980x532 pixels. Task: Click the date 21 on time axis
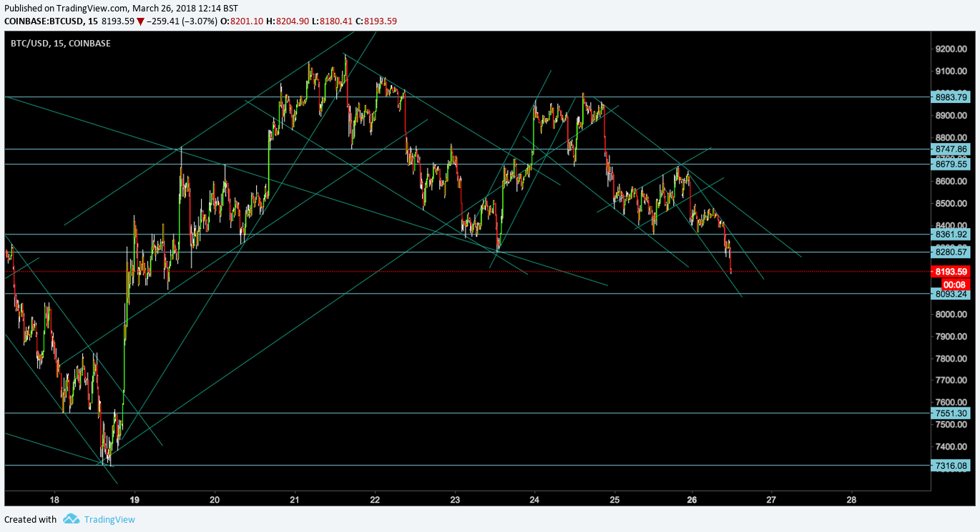295,499
